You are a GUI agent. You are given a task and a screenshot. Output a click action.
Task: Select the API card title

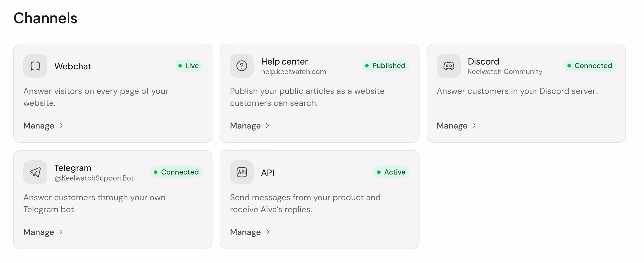[268, 173]
